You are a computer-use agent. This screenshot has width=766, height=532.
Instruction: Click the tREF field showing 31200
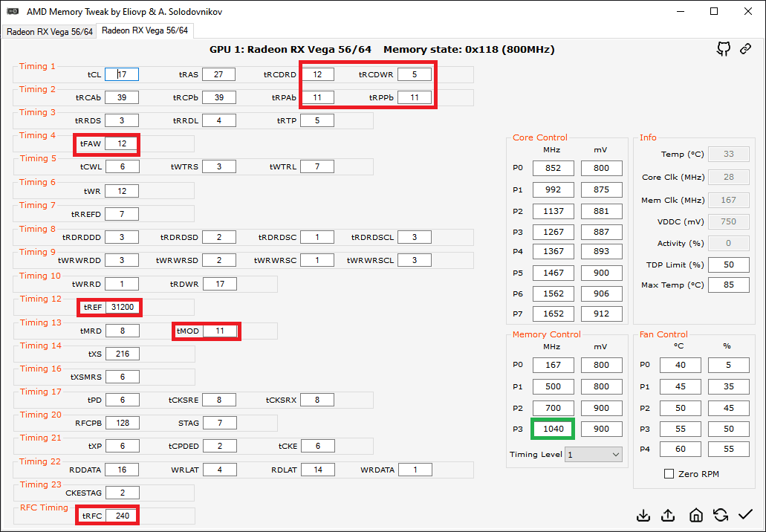click(x=123, y=308)
